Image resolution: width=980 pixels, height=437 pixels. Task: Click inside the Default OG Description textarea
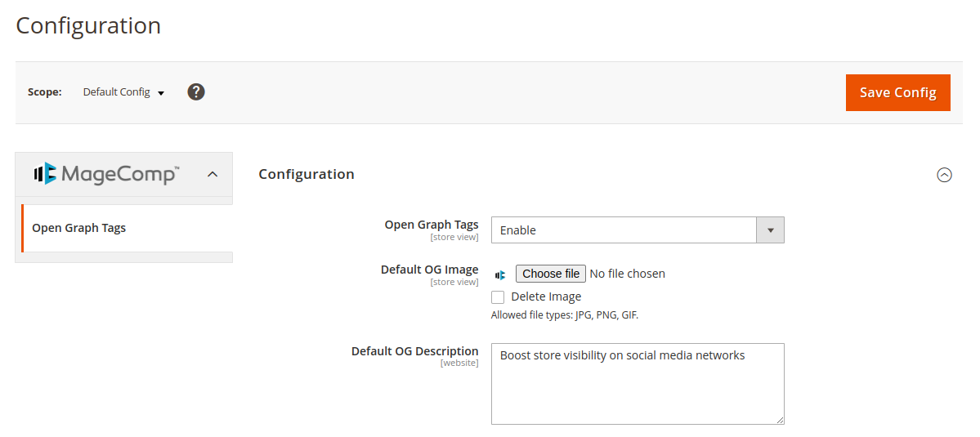click(638, 384)
